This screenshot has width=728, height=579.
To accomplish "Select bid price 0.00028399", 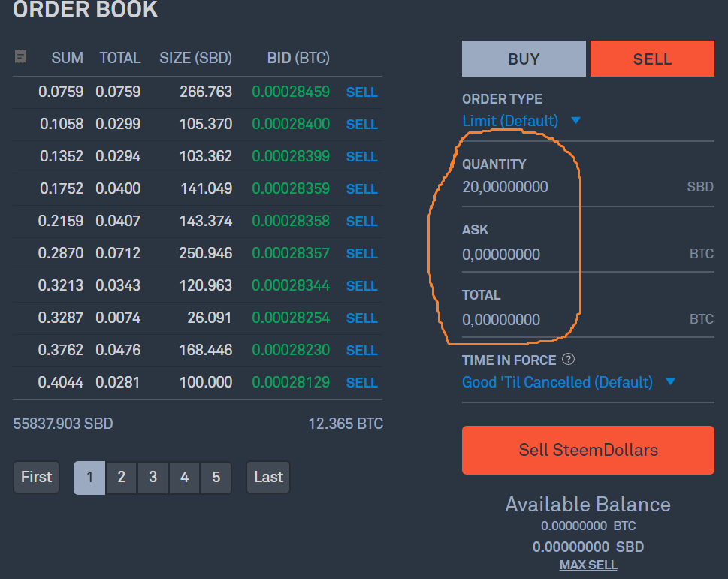I will [x=291, y=156].
